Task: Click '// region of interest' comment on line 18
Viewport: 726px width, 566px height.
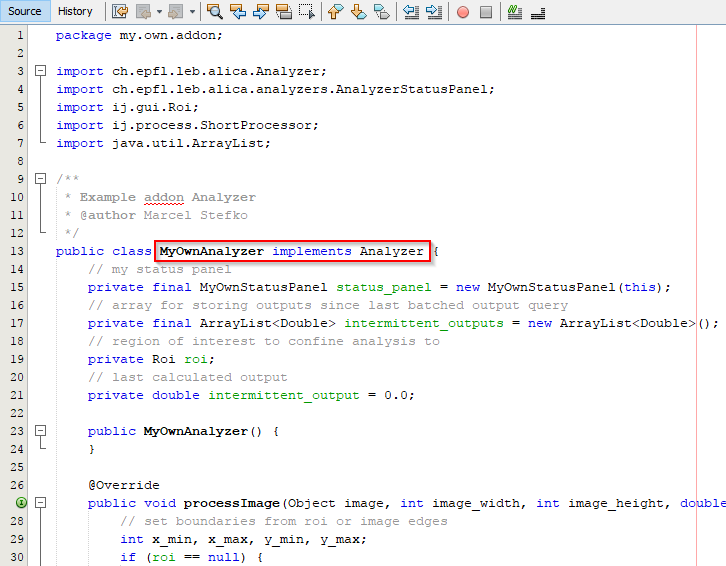Action: click(263, 341)
